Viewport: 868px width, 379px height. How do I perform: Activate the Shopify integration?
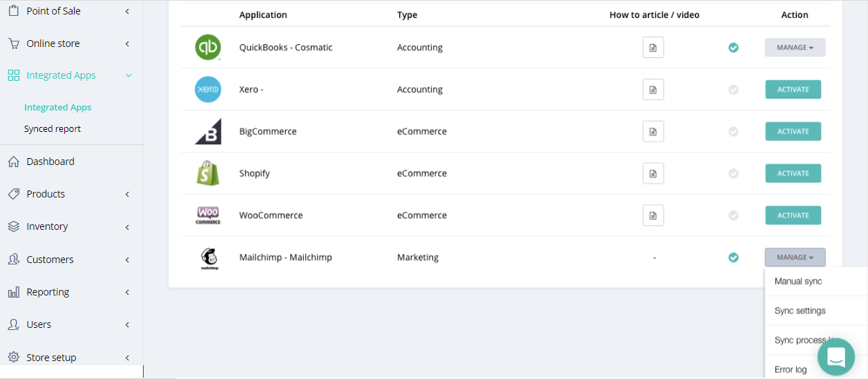793,173
